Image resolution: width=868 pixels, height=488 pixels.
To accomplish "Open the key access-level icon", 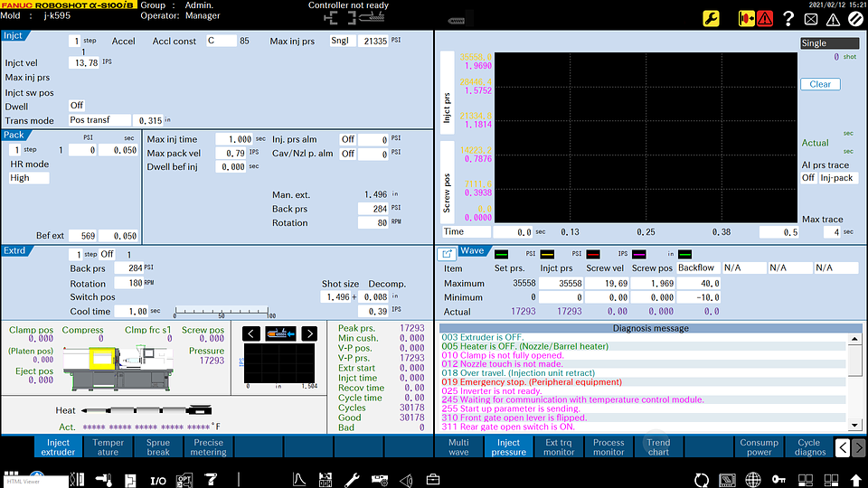I will coord(778,479).
